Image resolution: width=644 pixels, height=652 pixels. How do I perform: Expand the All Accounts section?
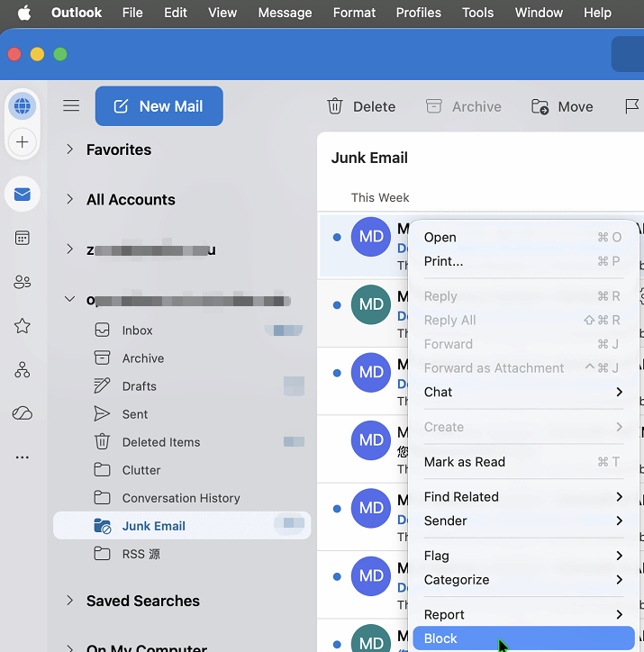pos(69,199)
